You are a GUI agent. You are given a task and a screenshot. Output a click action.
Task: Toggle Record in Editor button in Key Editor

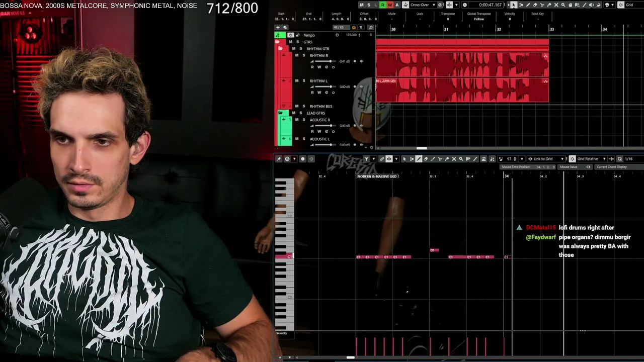tap(302, 159)
